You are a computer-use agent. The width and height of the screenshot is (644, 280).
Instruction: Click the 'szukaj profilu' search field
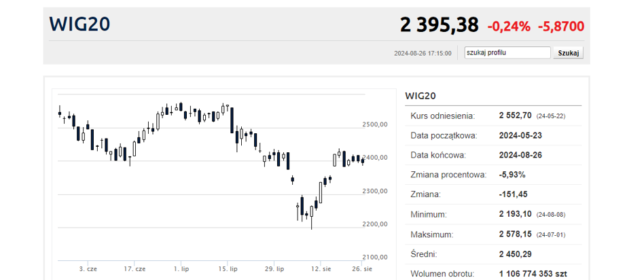pos(507,52)
